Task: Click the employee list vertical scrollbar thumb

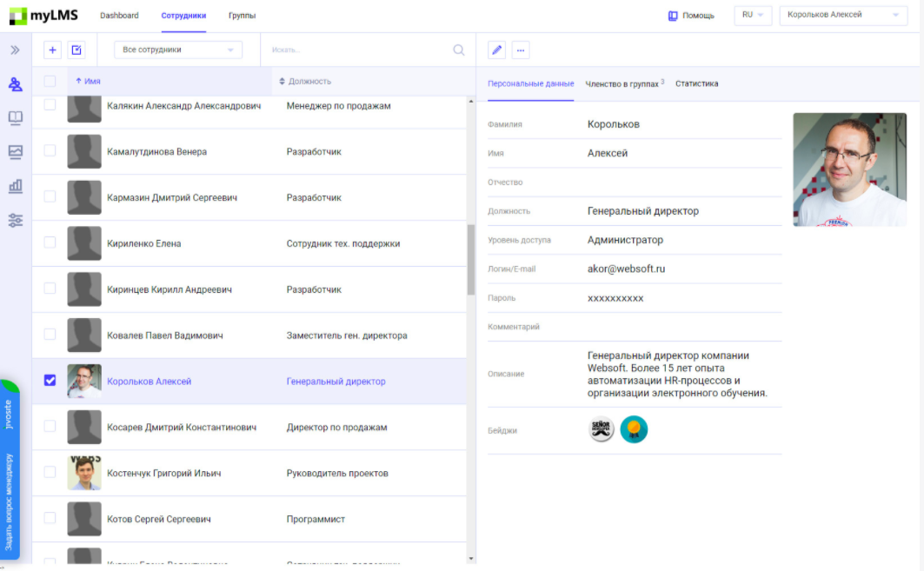Action: click(x=471, y=259)
